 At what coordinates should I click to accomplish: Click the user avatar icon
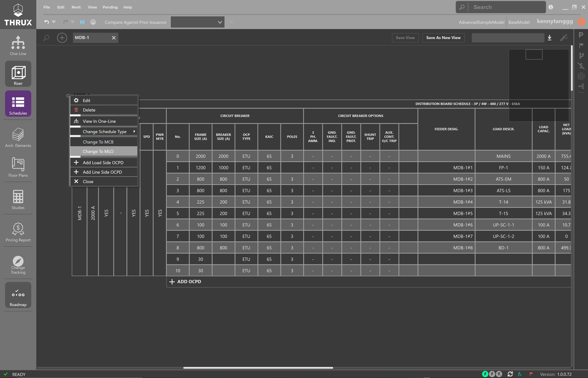click(x=581, y=22)
